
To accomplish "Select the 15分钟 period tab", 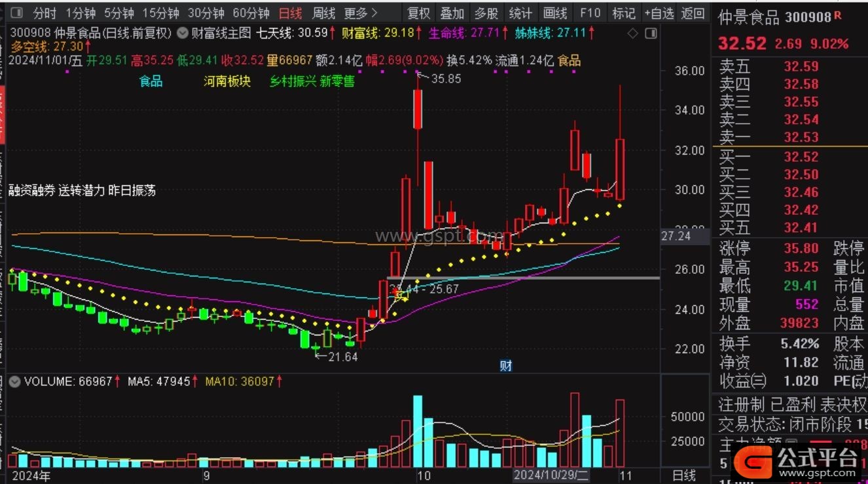I will point(160,13).
